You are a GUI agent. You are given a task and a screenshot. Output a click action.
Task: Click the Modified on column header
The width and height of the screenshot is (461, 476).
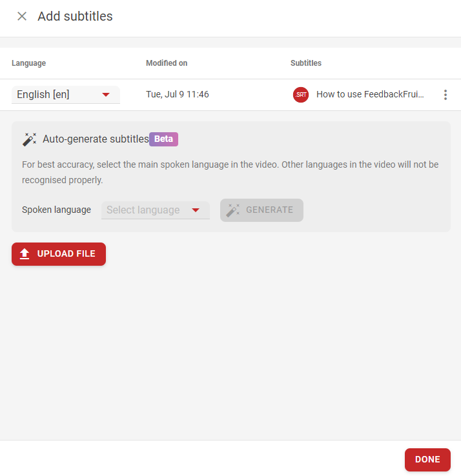(x=167, y=63)
